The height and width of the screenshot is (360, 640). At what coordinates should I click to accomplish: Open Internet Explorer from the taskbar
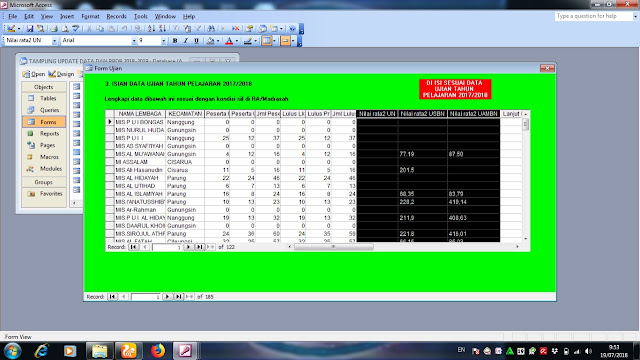[41, 351]
